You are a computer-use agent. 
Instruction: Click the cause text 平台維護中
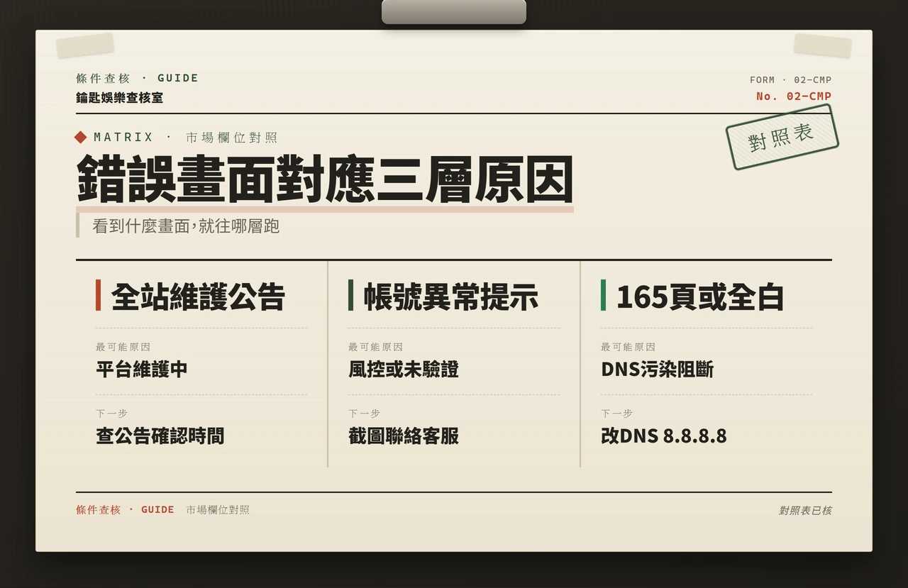(142, 370)
